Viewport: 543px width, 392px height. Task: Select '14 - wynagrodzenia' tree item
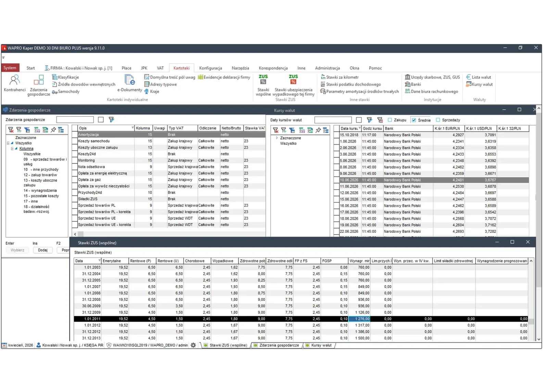coord(40,191)
